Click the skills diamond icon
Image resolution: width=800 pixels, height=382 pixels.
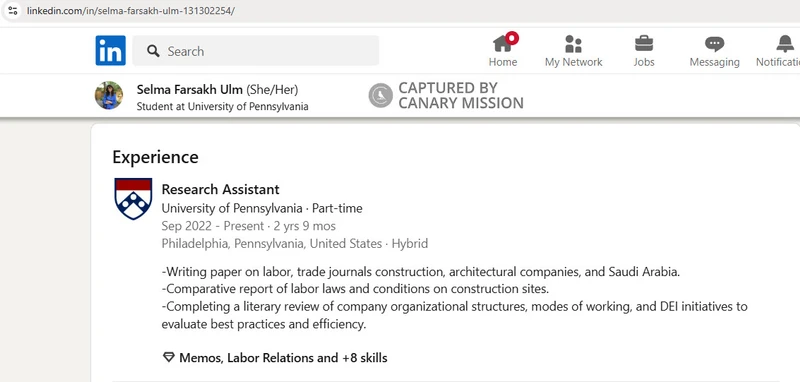(x=168, y=357)
